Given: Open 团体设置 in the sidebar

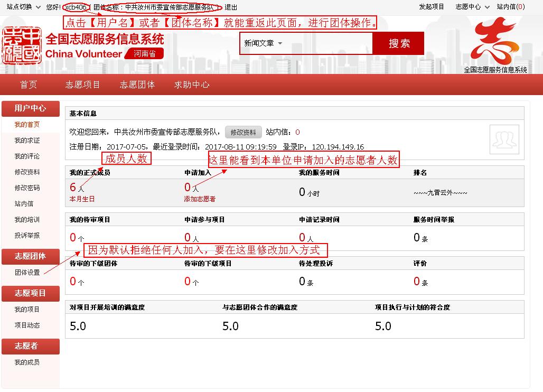Looking at the screenshot, I should click(x=27, y=273).
